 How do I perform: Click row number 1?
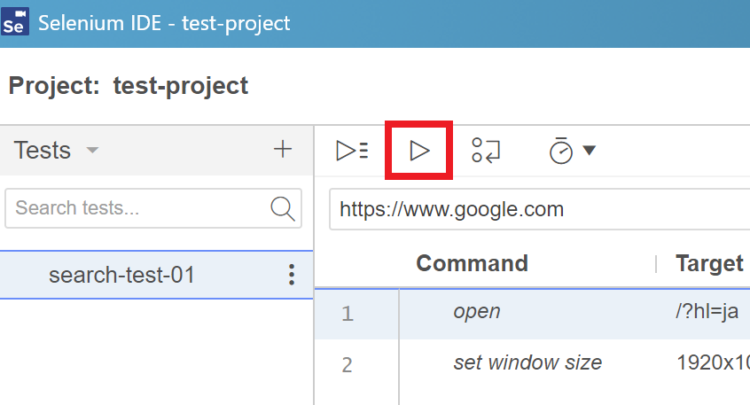pos(348,314)
